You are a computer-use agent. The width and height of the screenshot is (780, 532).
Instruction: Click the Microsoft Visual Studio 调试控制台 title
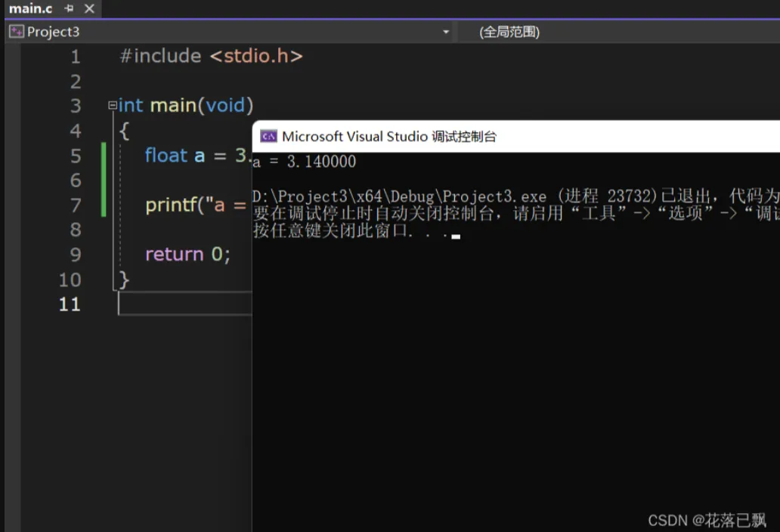(x=389, y=136)
